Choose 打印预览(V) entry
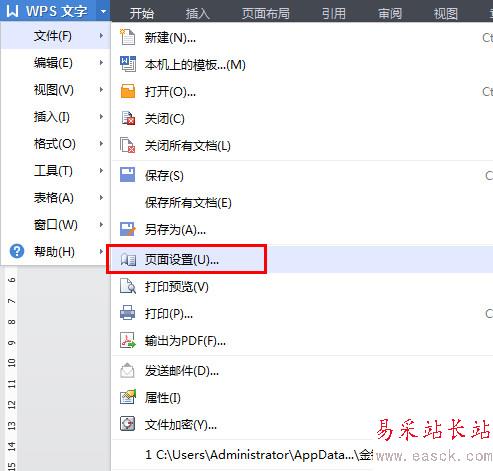This screenshot has width=493, height=471. 302,286
